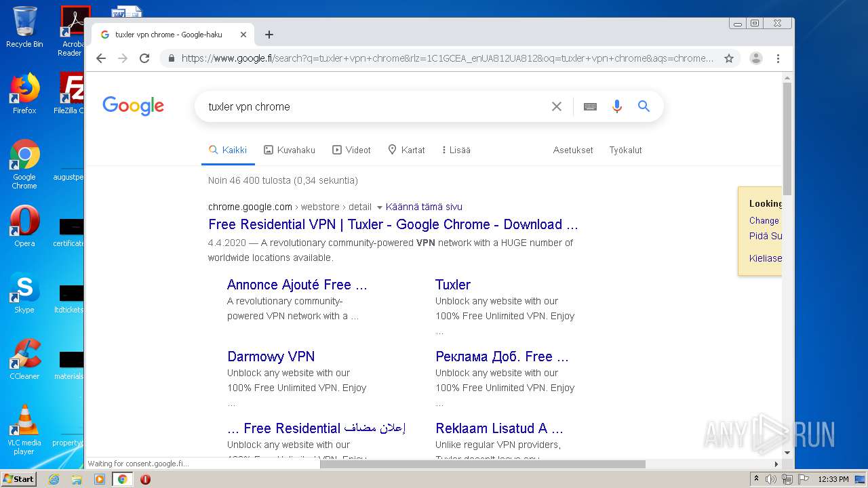868x488 pixels.
Task: Click the Opera icon in taskbar
Action: point(145,479)
